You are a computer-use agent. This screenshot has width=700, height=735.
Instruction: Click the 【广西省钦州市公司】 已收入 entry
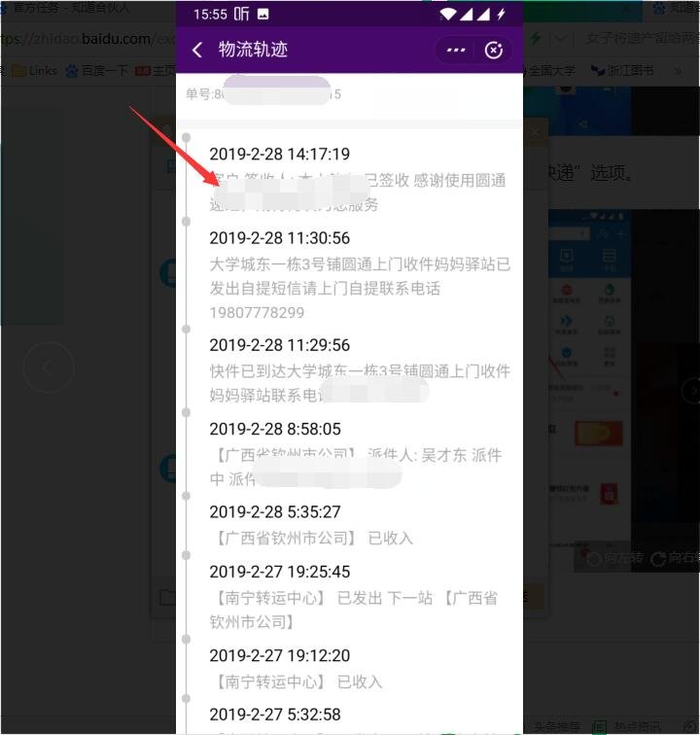[x=313, y=539]
